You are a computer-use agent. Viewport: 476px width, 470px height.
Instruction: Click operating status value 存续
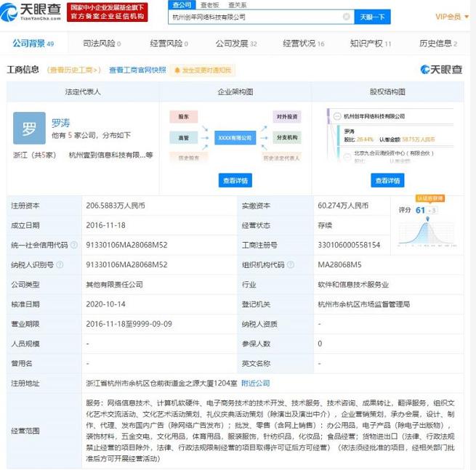(x=325, y=225)
